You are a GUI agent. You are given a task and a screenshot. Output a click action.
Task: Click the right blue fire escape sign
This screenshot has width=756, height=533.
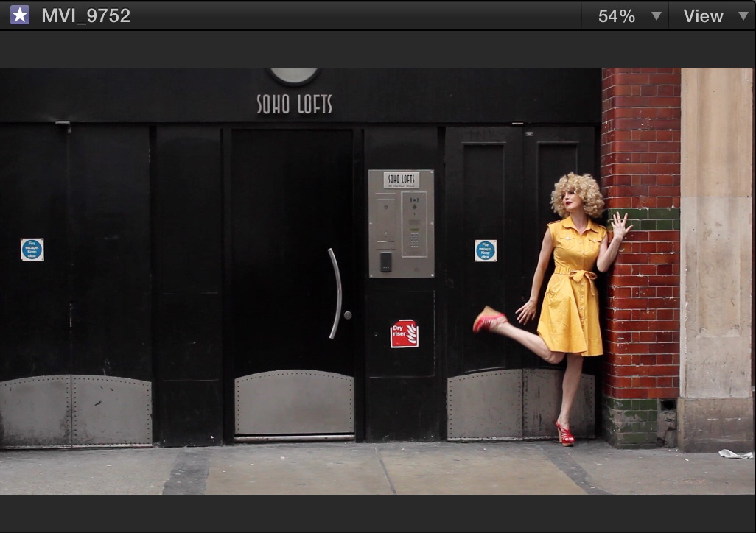[485, 250]
